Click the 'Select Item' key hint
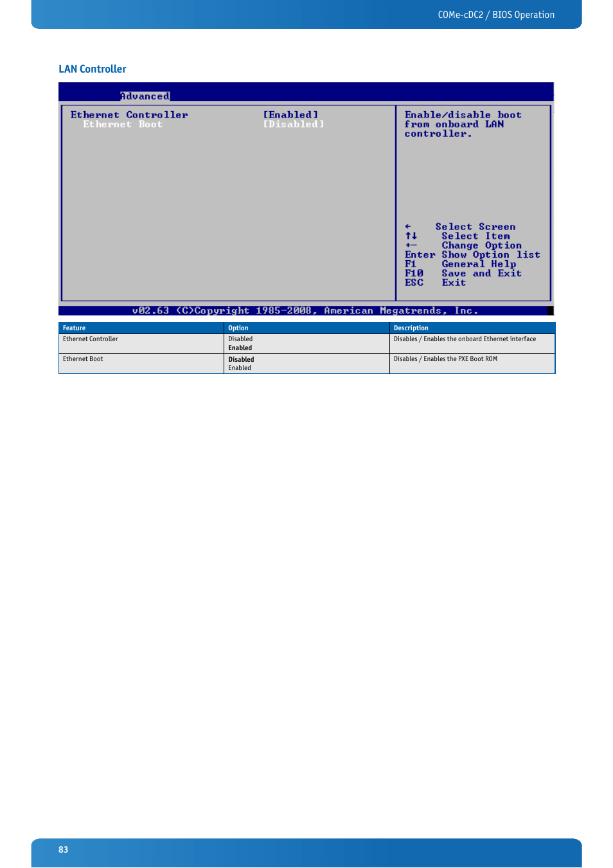613x868 pixels. pyautogui.click(x=475, y=236)
